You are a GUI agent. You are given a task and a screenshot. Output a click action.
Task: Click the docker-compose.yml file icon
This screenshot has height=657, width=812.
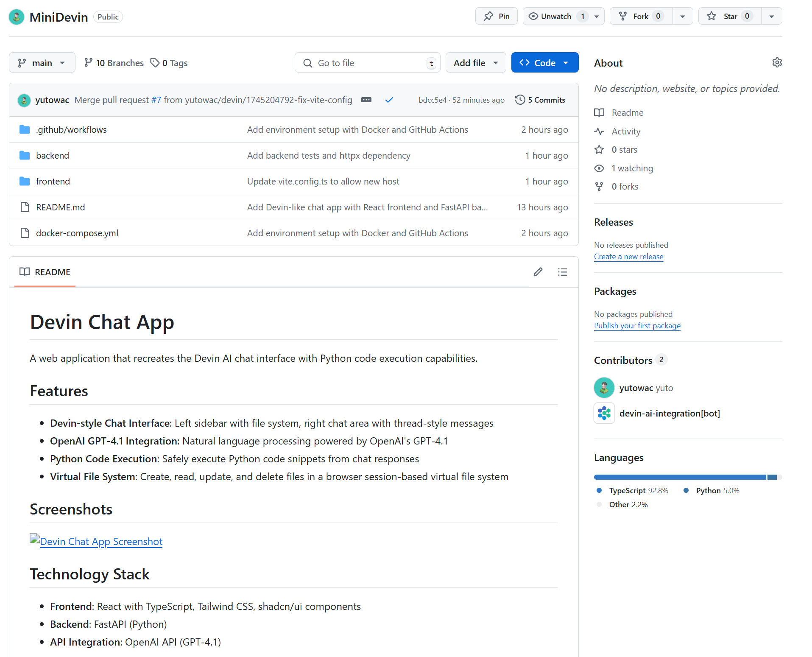pos(25,233)
